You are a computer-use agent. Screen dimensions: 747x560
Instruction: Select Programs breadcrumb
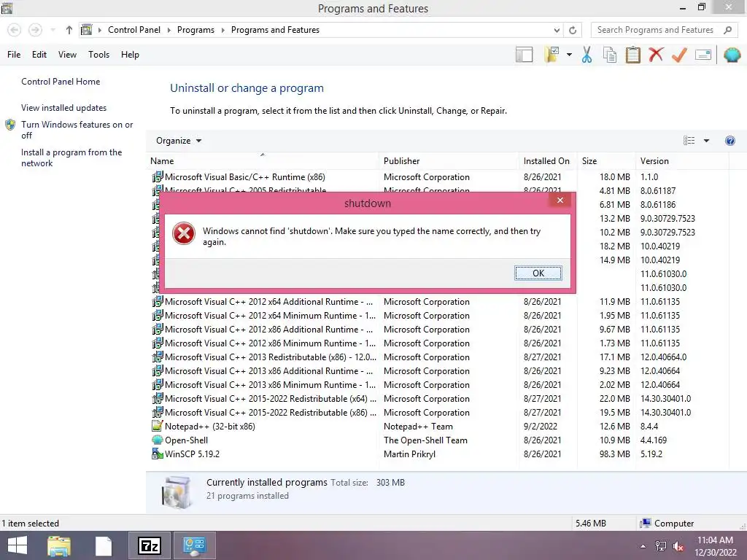pyautogui.click(x=196, y=29)
